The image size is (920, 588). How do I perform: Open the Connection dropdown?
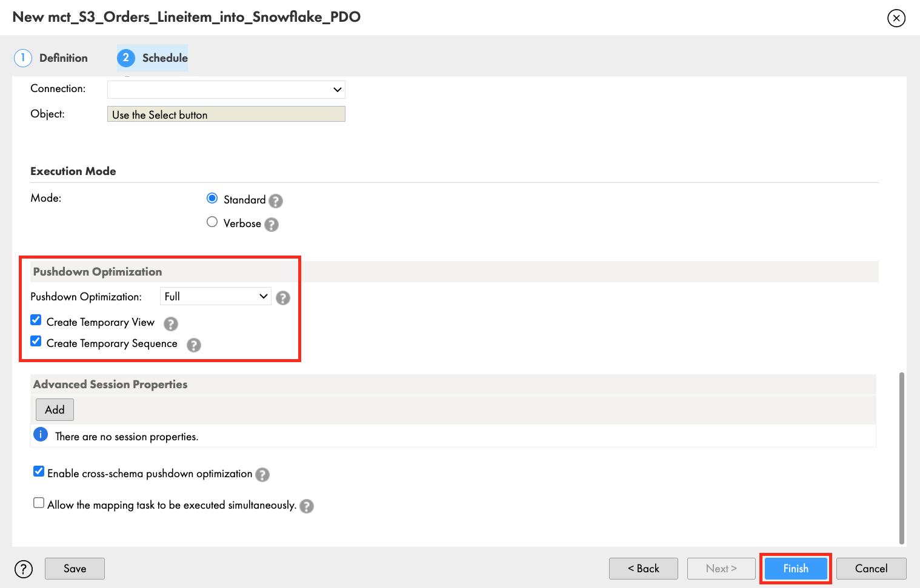tap(226, 90)
